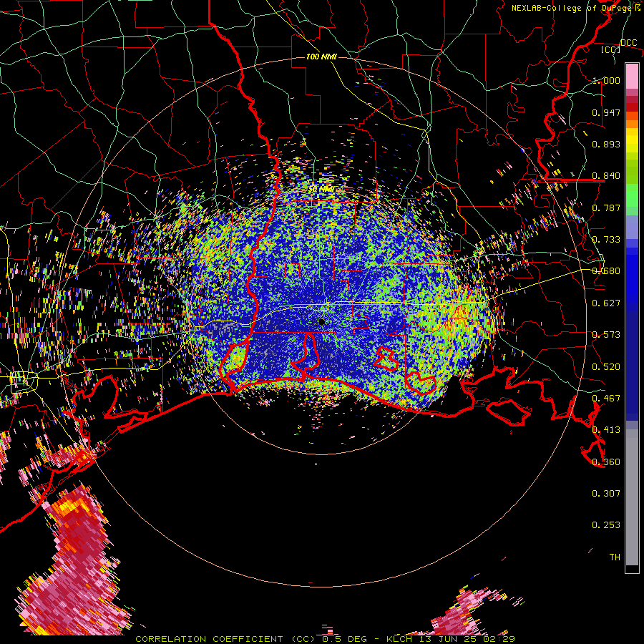Select the 0.467 scale value

coord(606,399)
